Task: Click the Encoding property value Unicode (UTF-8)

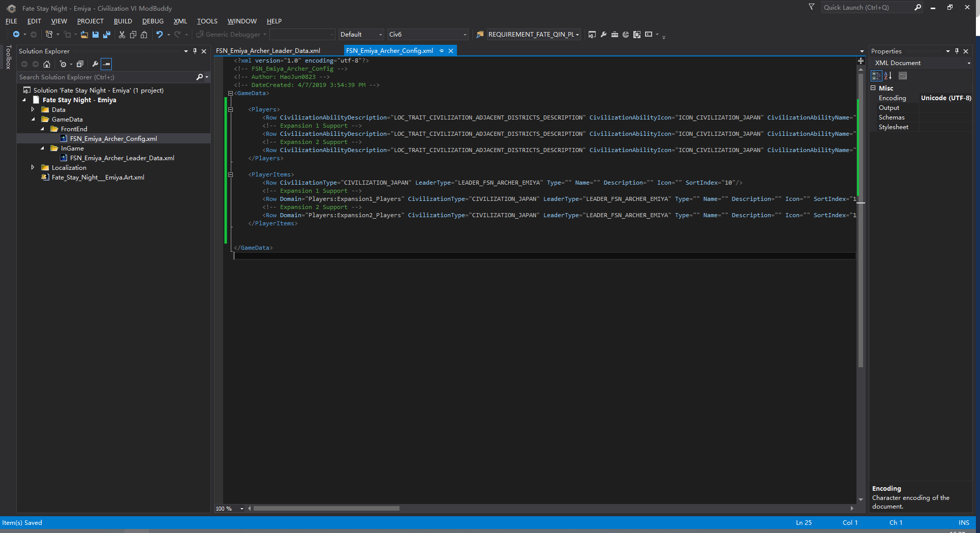Action: [945, 98]
